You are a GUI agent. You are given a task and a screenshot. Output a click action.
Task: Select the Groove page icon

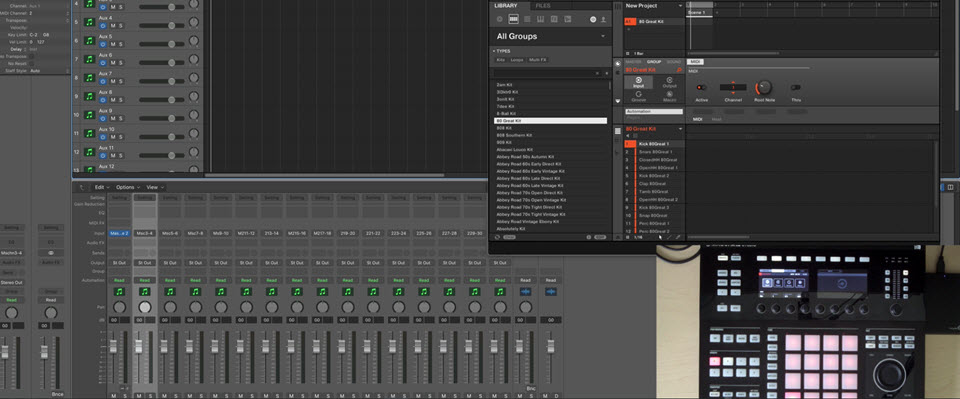639,96
